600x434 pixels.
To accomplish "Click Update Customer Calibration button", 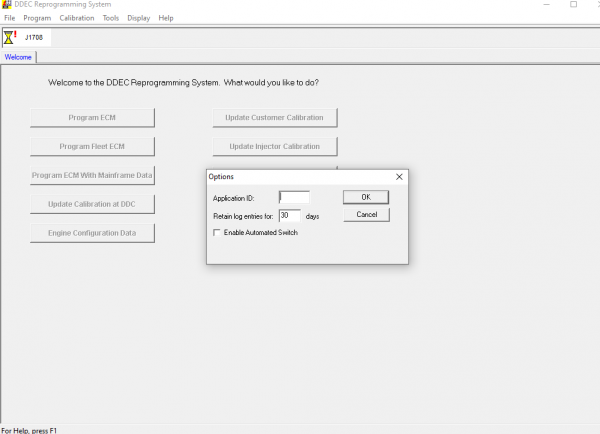I will 275,117.
